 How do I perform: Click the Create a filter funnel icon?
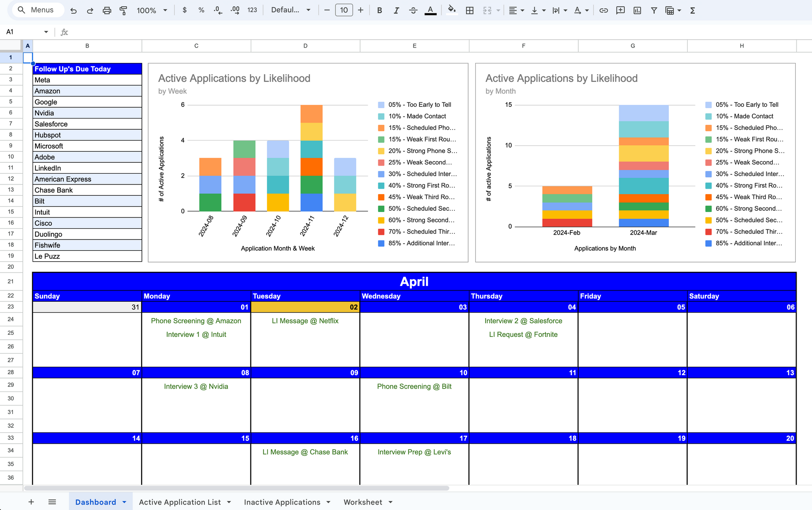(x=654, y=10)
